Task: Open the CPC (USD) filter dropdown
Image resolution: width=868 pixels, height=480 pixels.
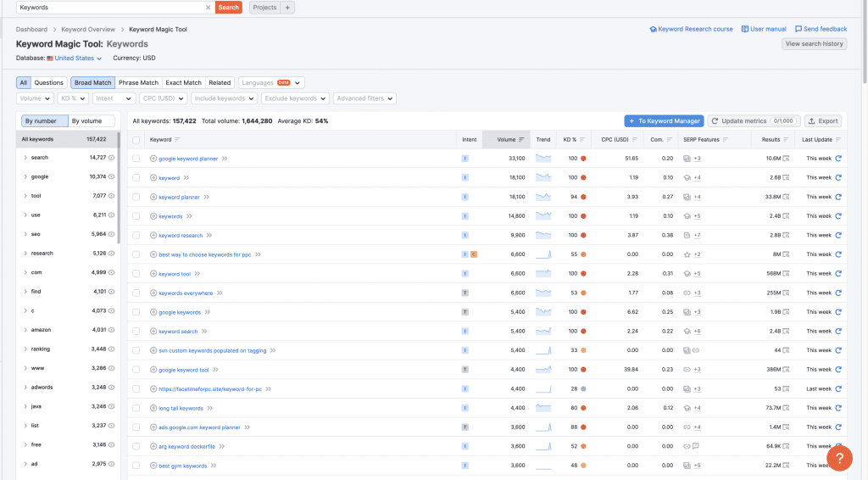Action: coord(164,98)
